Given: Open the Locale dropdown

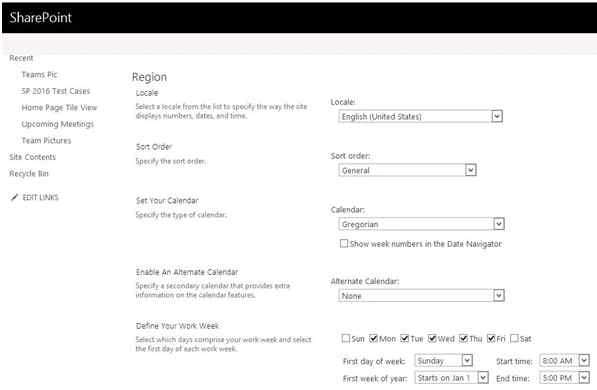Looking at the screenshot, I should point(420,117).
